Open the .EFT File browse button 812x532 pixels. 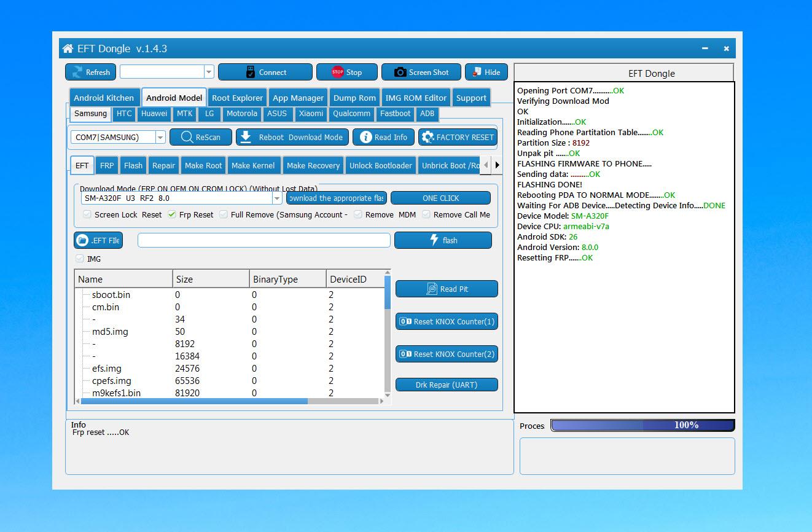click(98, 240)
